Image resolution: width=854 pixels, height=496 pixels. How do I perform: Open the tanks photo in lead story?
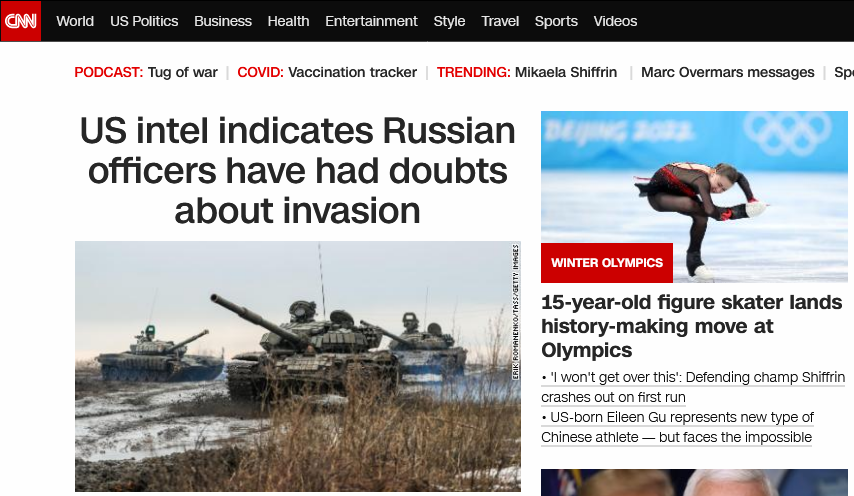(x=298, y=366)
